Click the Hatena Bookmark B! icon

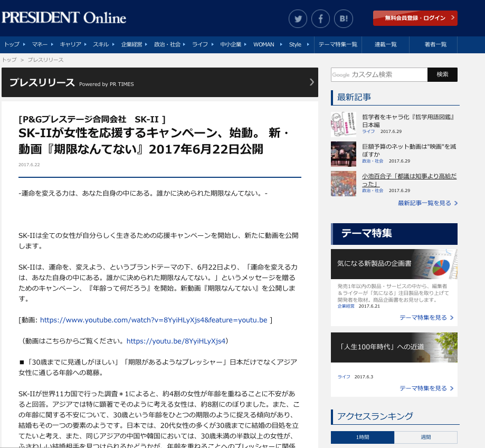point(344,19)
